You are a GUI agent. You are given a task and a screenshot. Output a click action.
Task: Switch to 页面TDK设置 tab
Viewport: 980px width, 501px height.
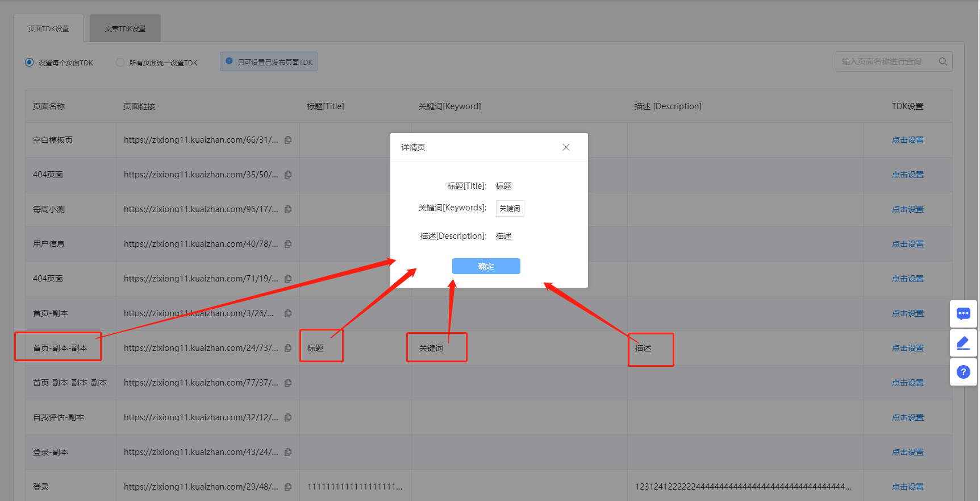pos(49,28)
